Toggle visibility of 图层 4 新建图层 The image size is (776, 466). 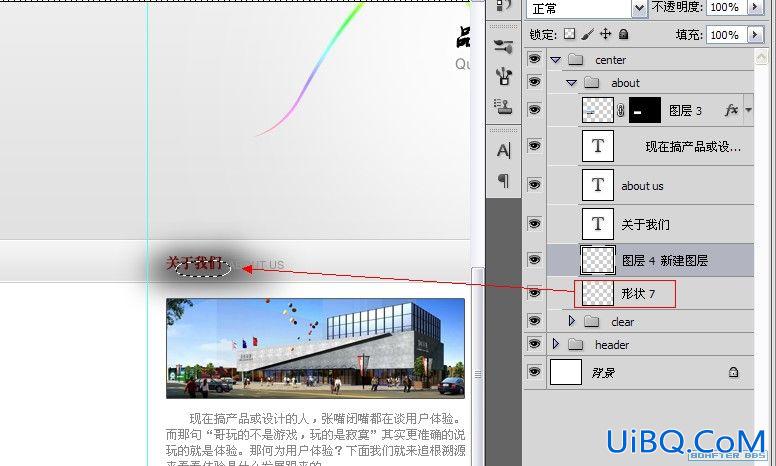tap(534, 259)
